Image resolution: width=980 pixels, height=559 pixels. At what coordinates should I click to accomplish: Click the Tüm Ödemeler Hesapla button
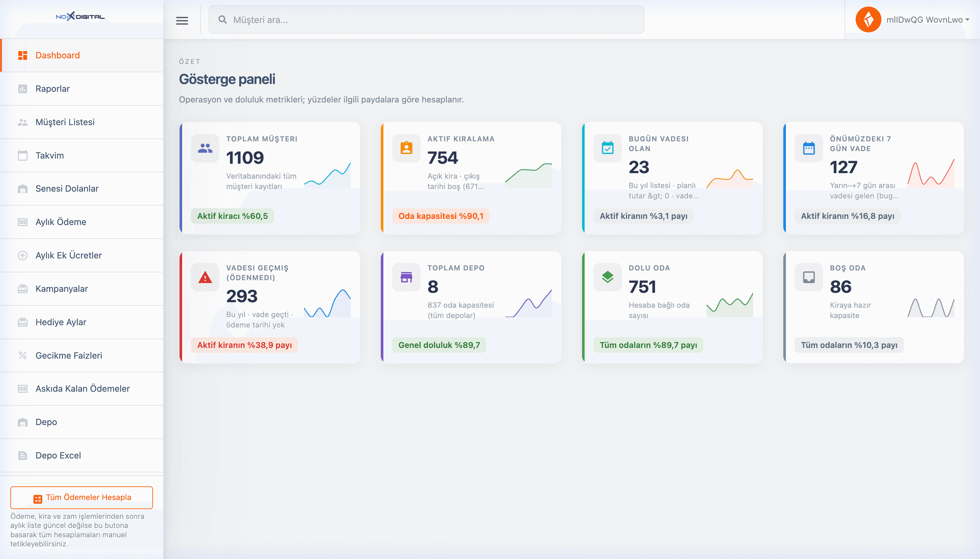point(82,497)
